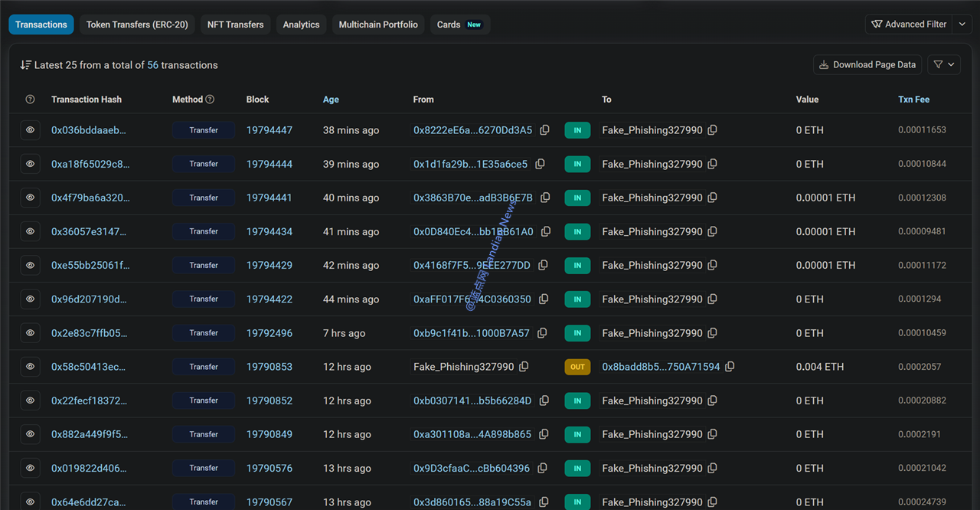Copy address 0x3863B70e next to From
The height and width of the screenshot is (510, 980).
click(545, 198)
